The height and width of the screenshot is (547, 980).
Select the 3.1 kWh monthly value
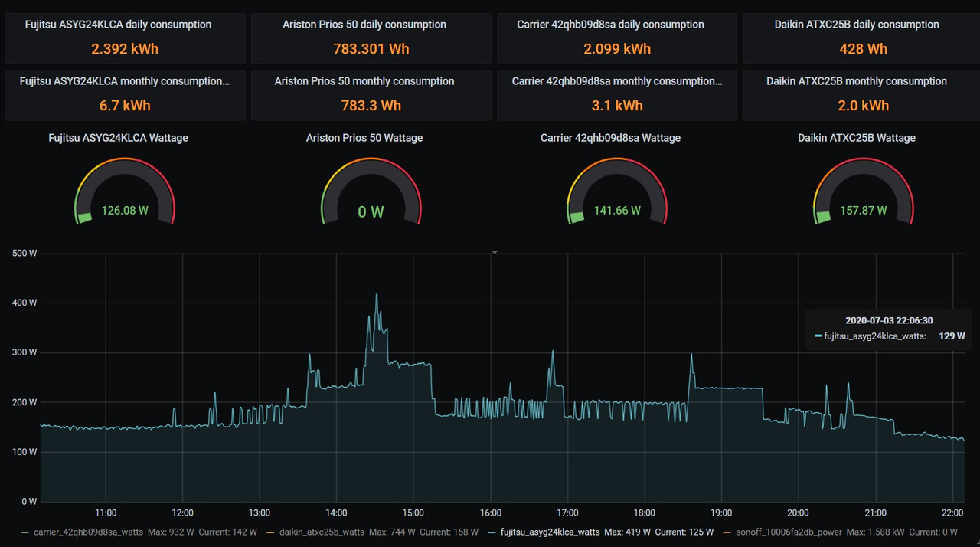pyautogui.click(x=617, y=106)
